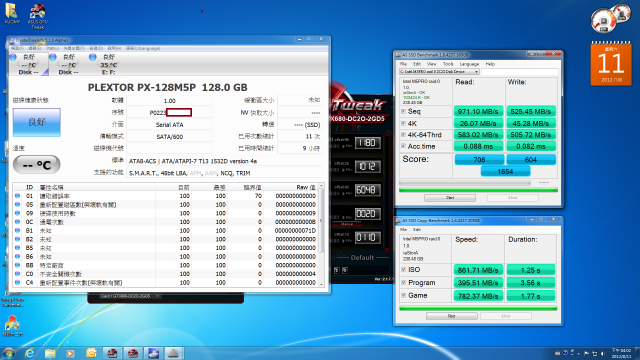This screenshot has height=360, width=640.
Task: Open File menu in AS SSD Copy-Benchmark
Action: click(403, 230)
